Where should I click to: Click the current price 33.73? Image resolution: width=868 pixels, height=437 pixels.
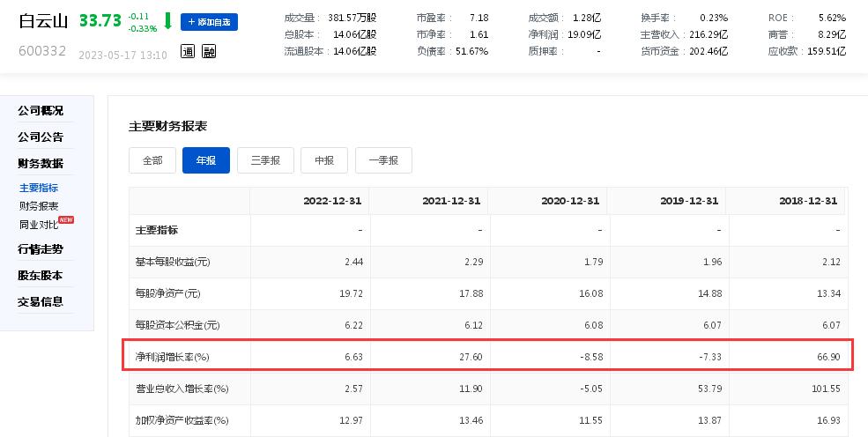click(x=100, y=21)
